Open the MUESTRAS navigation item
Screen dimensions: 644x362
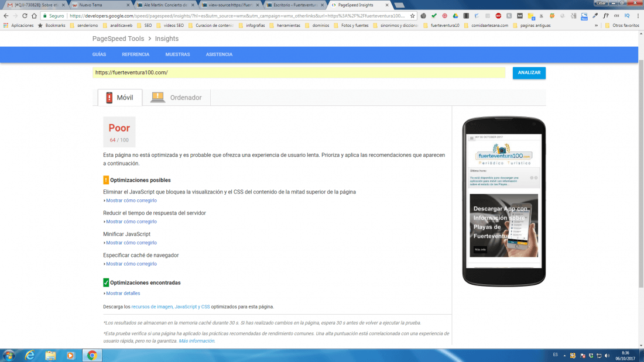[x=177, y=54]
